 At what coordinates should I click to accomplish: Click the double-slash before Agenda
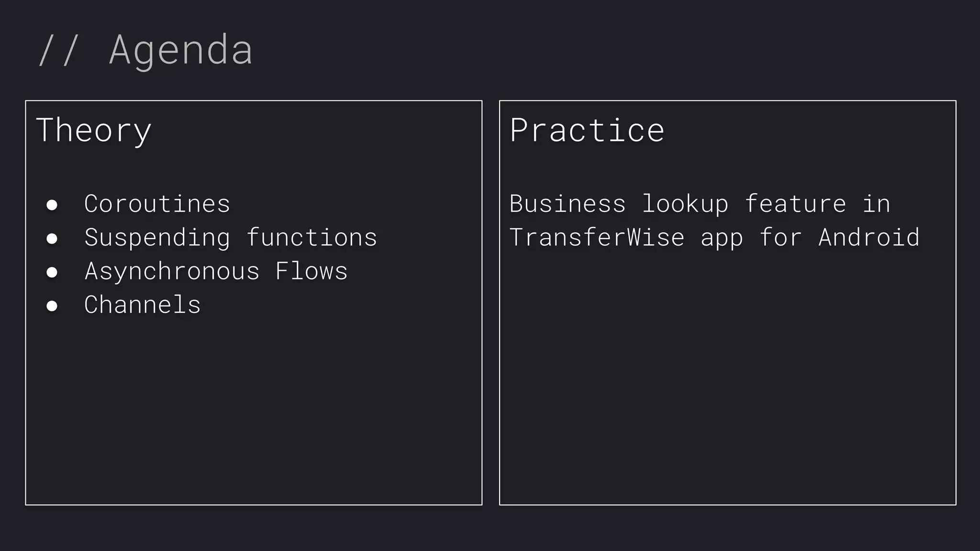(x=57, y=50)
